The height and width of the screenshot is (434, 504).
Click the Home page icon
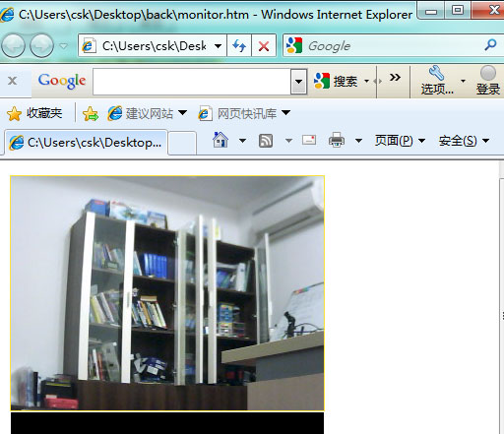pos(220,140)
